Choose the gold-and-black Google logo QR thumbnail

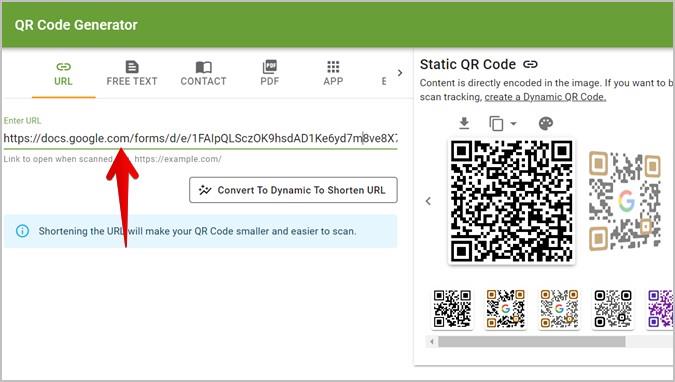click(x=505, y=309)
